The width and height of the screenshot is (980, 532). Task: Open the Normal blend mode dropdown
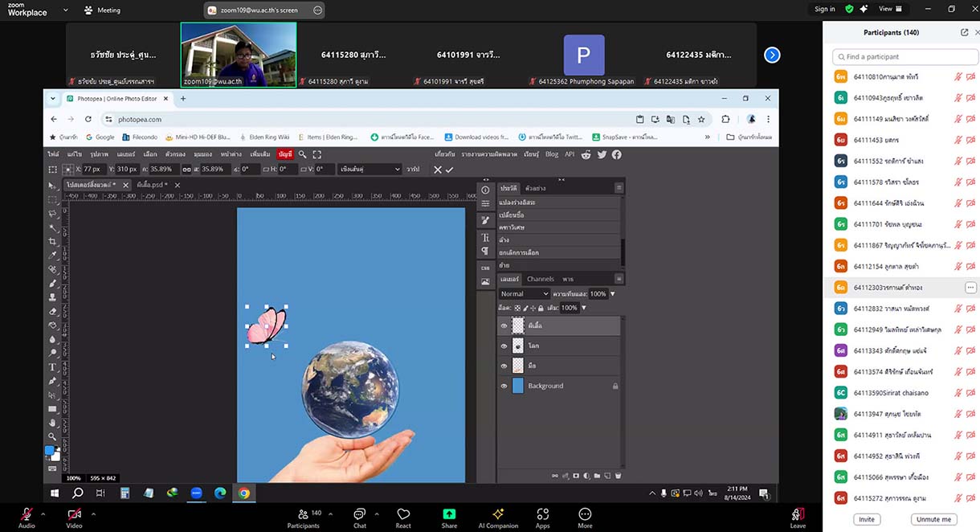pyautogui.click(x=525, y=294)
